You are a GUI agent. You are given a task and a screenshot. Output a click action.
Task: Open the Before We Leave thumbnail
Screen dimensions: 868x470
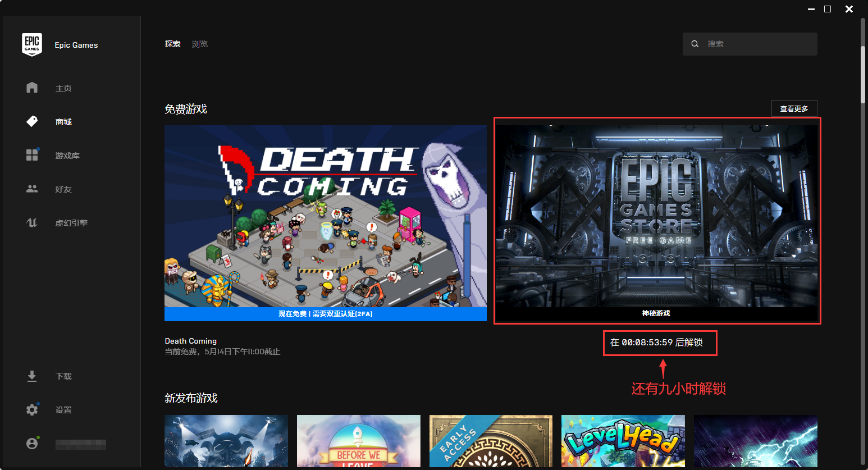359,441
